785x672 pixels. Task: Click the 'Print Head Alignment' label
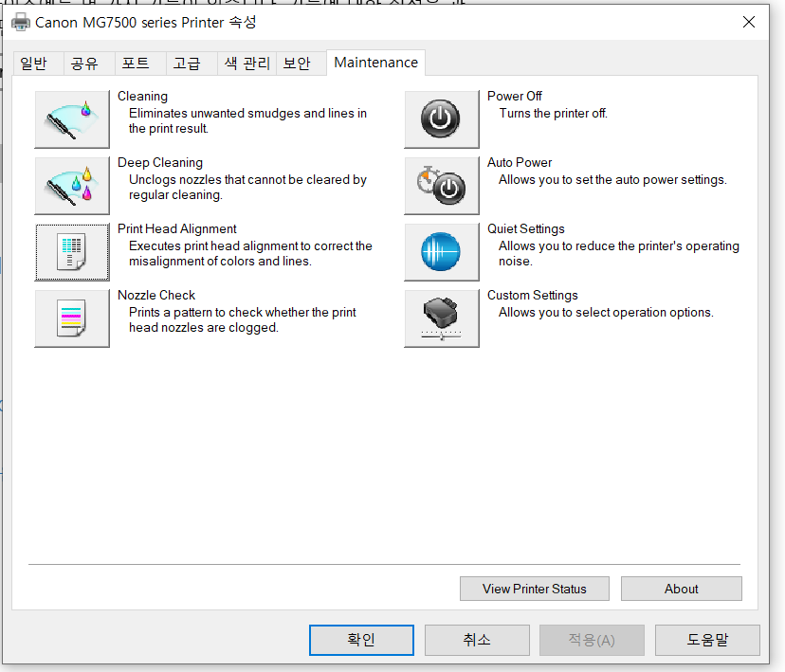pos(176,228)
